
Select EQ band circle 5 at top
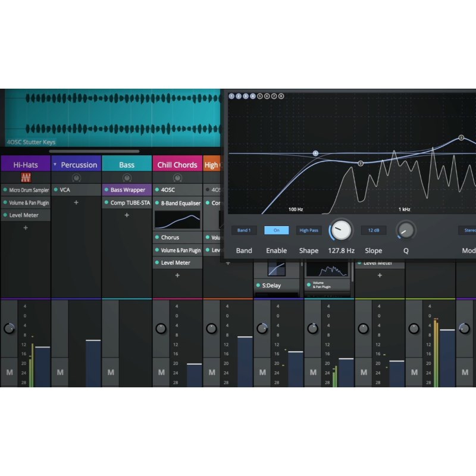pos(260,96)
